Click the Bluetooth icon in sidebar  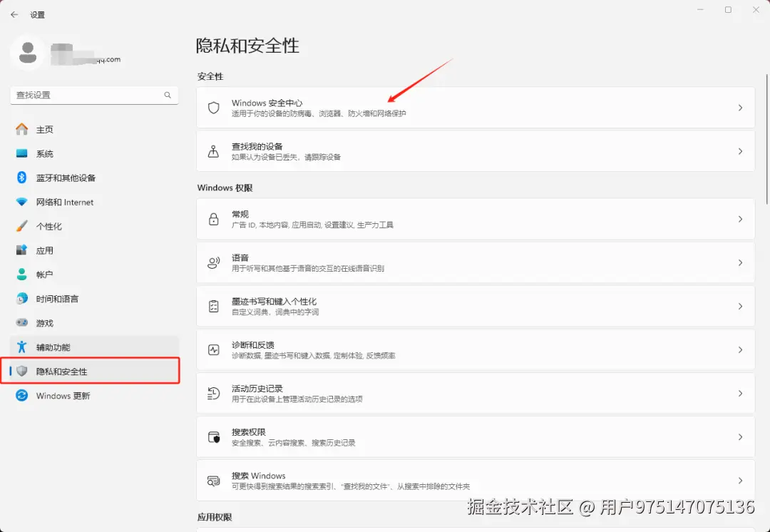[21, 178]
